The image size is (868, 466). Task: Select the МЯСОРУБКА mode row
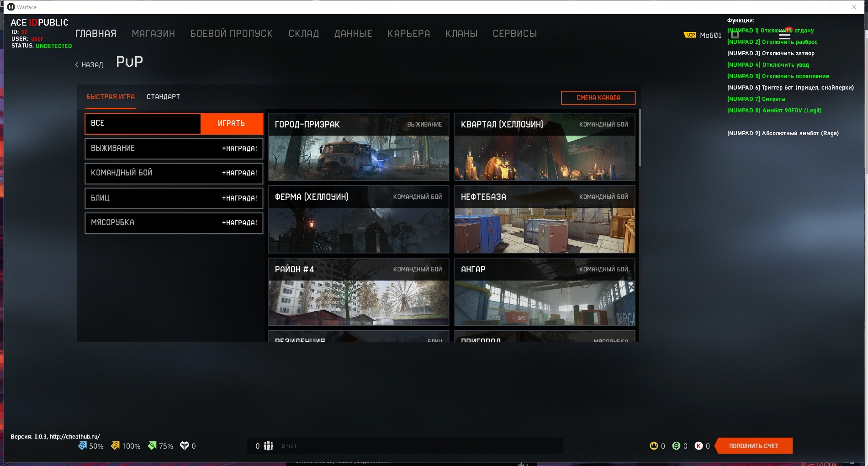[x=174, y=223]
